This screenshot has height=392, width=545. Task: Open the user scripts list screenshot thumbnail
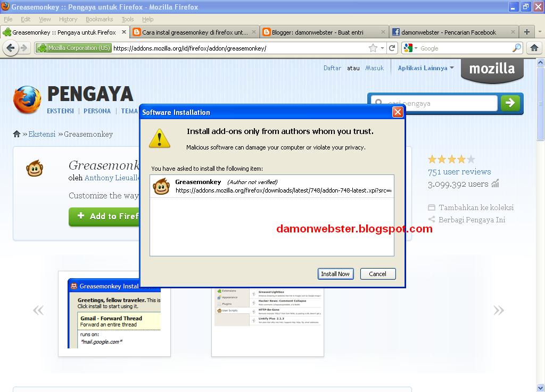pos(268,322)
